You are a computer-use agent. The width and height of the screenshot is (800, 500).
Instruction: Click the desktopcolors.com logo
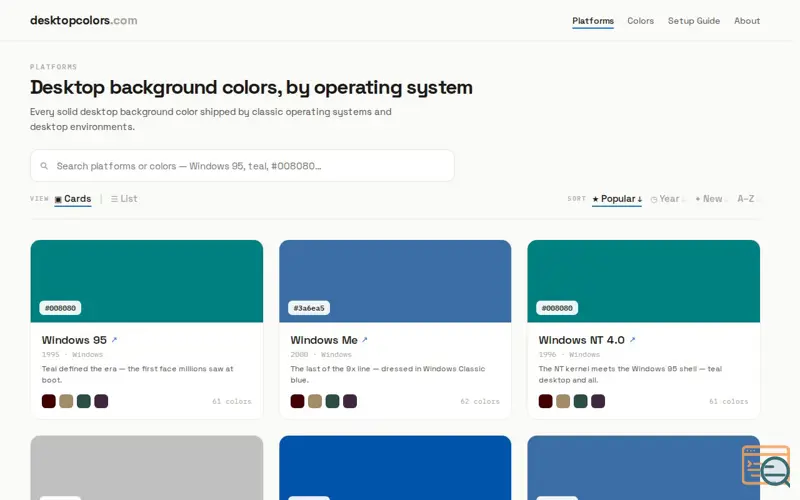click(x=84, y=20)
